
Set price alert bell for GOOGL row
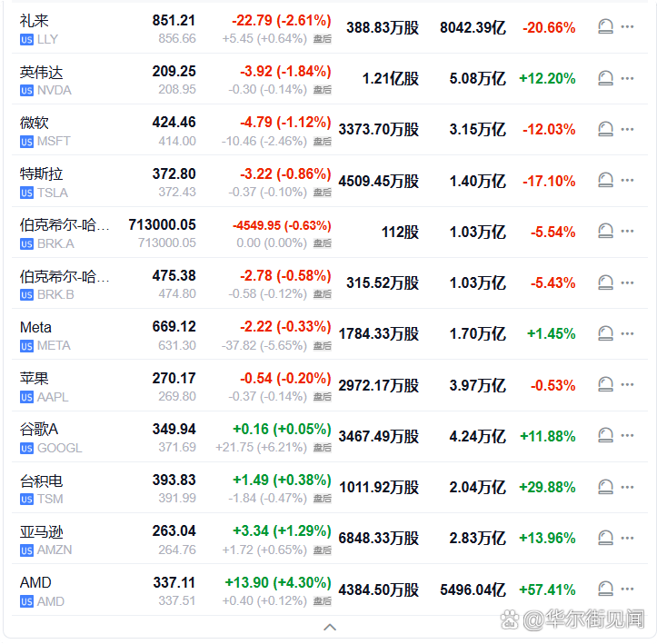click(x=605, y=436)
